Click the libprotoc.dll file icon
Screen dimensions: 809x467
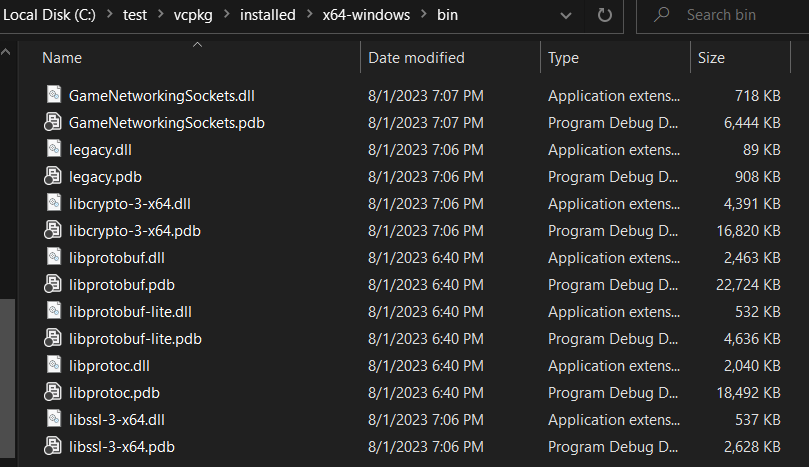[53, 366]
